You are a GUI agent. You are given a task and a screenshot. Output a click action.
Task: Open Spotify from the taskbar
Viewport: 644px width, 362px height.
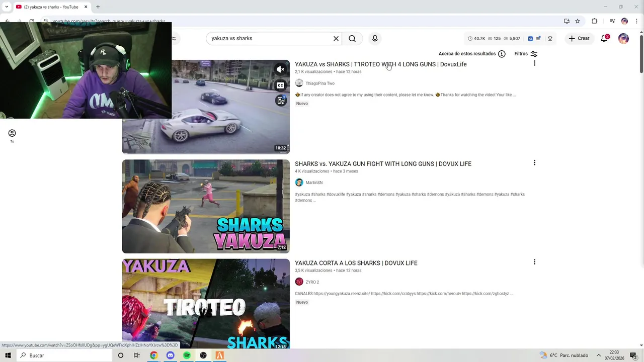pos(187,355)
